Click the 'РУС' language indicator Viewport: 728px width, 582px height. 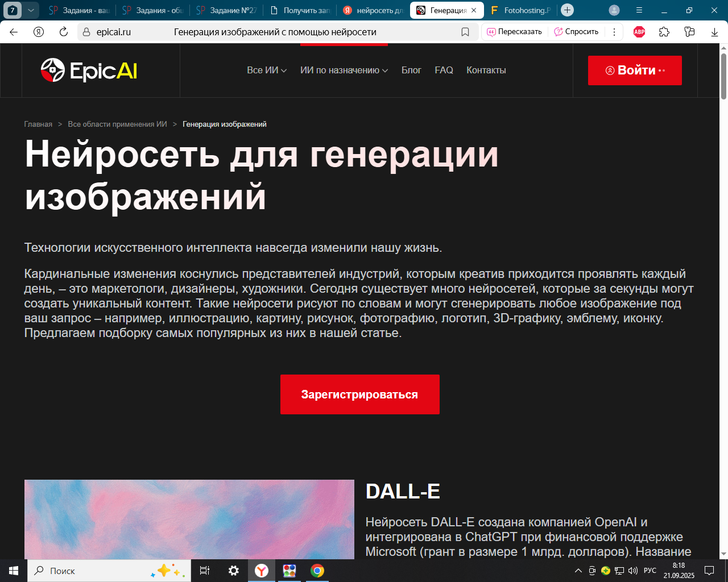650,571
